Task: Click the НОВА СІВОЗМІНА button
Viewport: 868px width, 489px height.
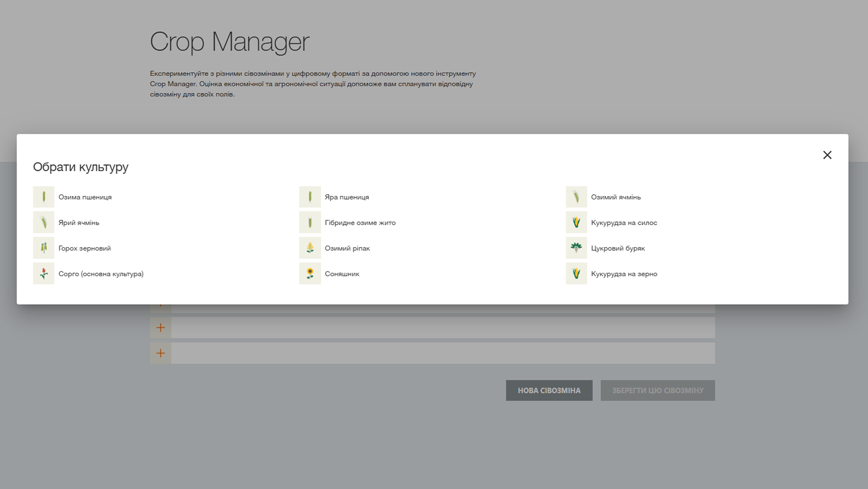Action: coord(549,390)
